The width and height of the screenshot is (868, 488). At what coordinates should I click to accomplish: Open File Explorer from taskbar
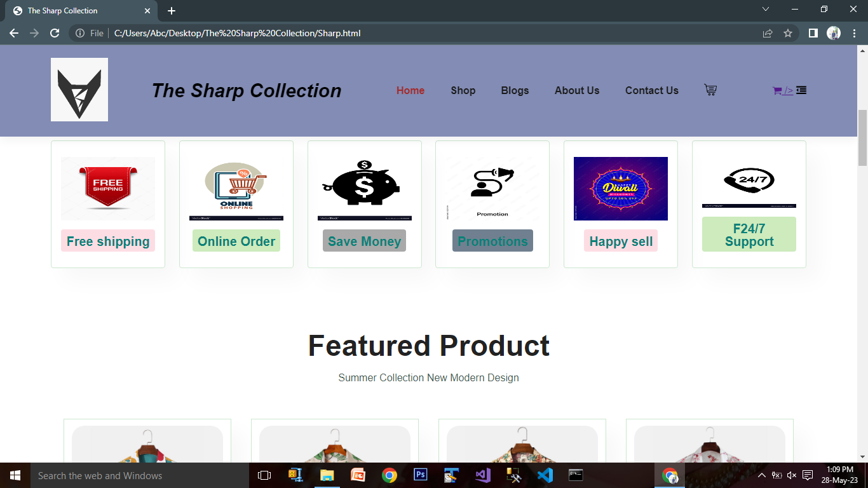coord(327,475)
